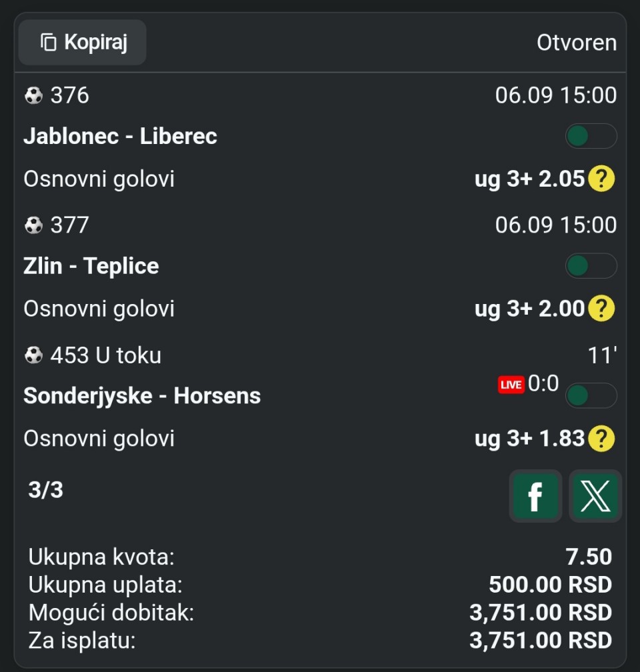Toggle the Sonderjyske - Horsens switch
This screenshot has height=672, width=640.
point(591,395)
